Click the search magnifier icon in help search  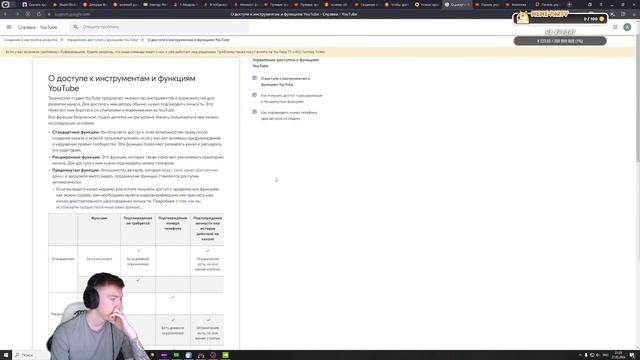(x=76, y=27)
